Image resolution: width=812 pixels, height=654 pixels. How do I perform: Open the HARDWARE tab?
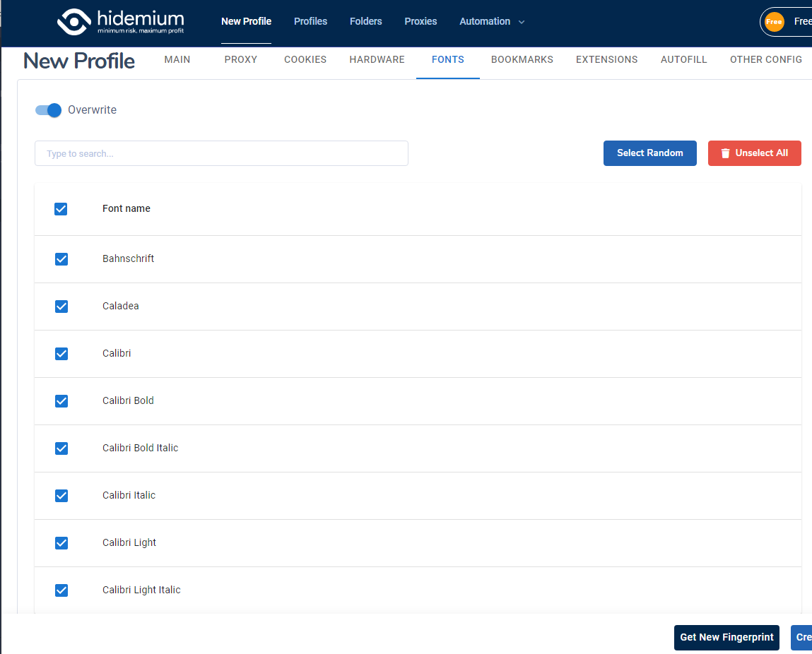click(x=377, y=60)
